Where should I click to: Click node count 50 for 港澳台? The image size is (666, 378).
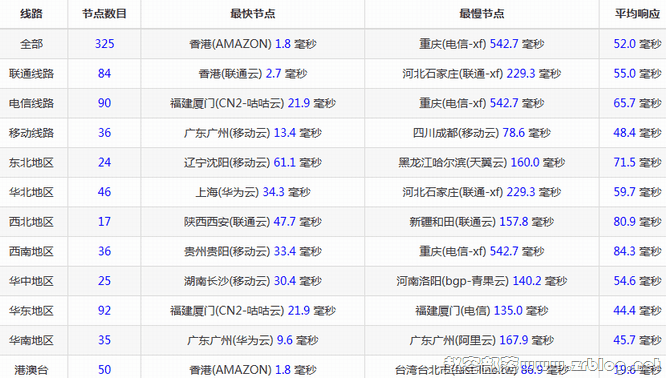tap(104, 370)
